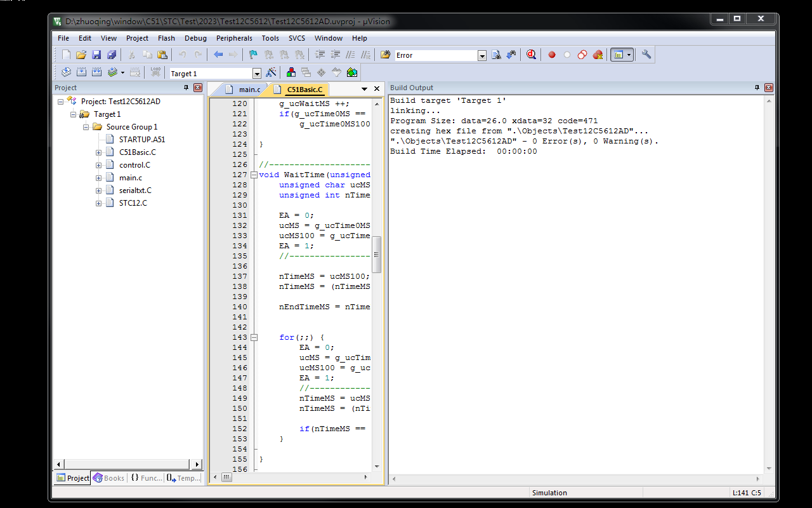Screen dimensions: 812x508
Task: Expand the STC12.C file node
Action: point(99,203)
